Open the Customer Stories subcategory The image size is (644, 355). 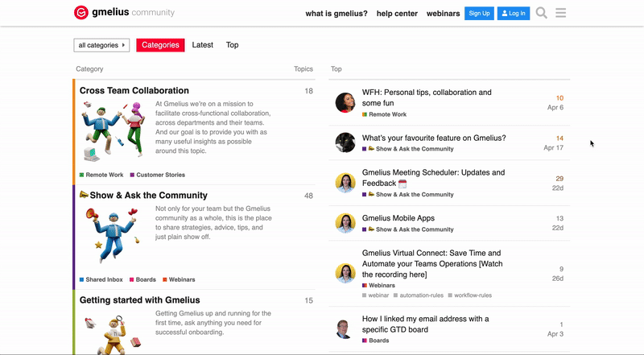(x=157, y=175)
